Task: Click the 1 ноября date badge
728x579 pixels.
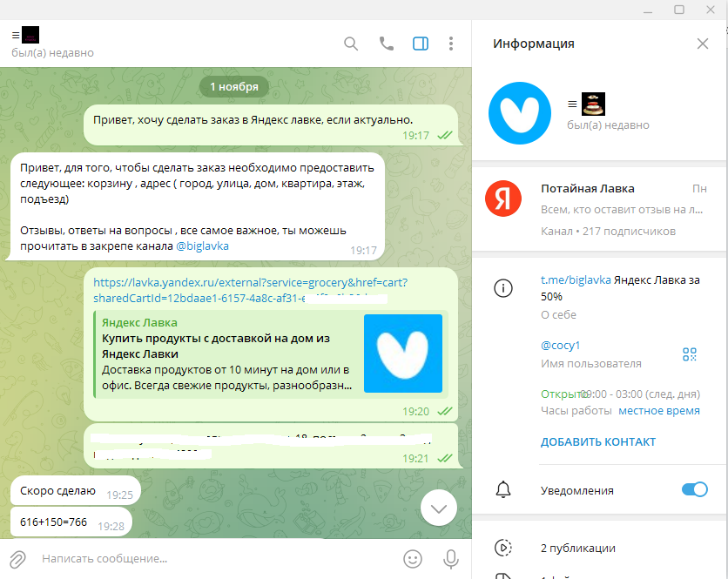Action: pyautogui.click(x=234, y=87)
